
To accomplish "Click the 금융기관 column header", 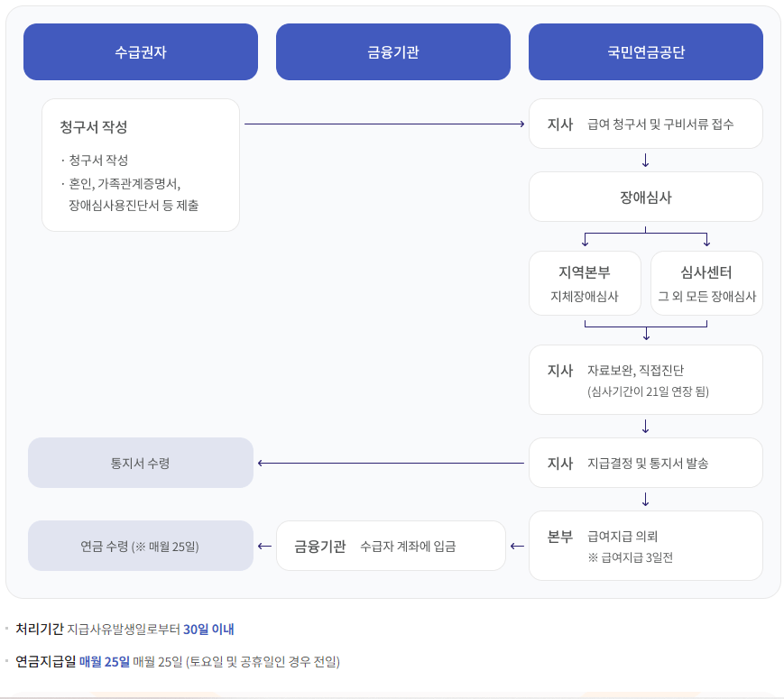I will coord(392,51).
